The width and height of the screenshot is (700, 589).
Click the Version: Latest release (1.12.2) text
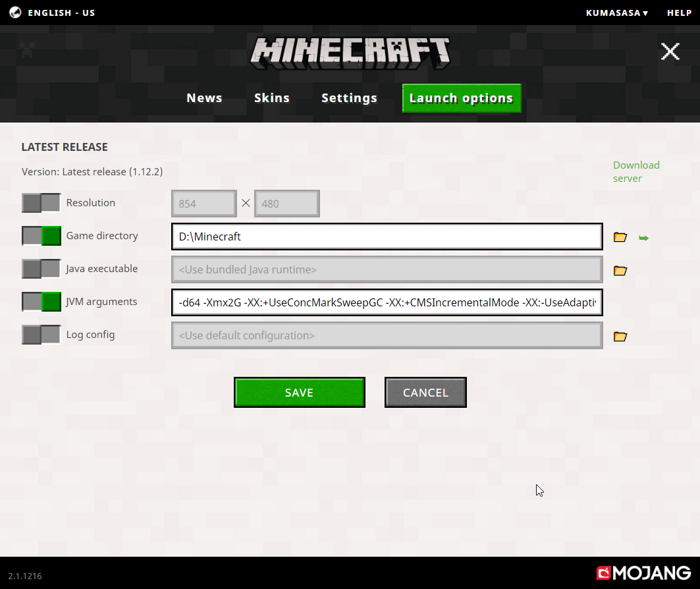[92, 172]
